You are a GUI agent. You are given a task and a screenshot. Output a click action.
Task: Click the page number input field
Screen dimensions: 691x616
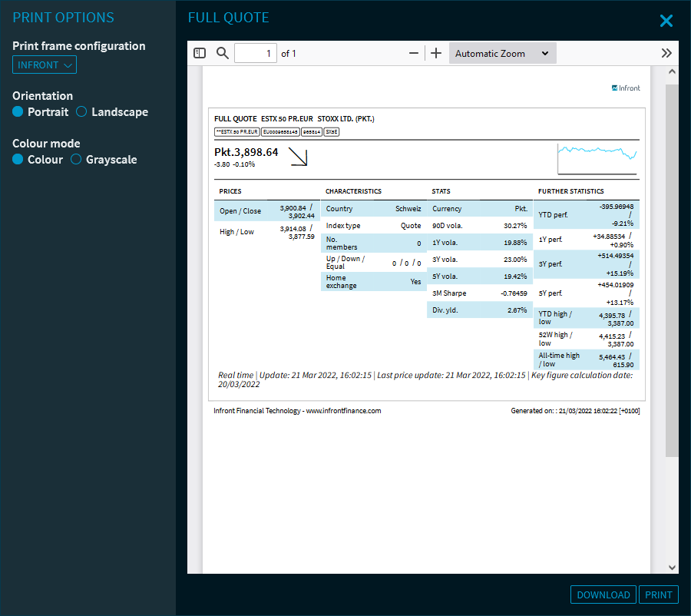(255, 53)
